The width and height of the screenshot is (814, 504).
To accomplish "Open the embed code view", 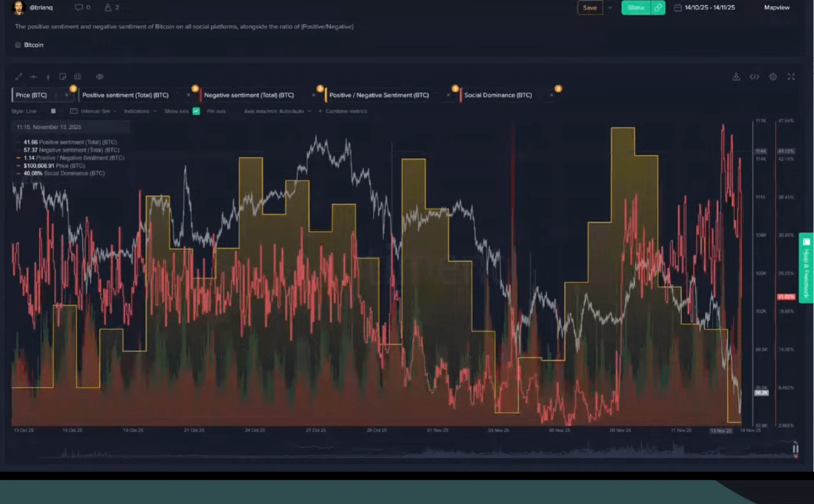I will click(755, 77).
